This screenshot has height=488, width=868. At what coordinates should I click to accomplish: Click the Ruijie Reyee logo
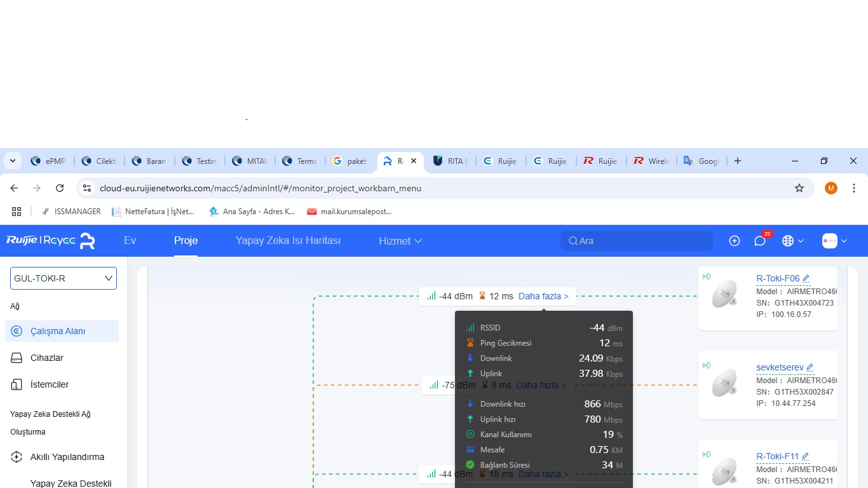click(51, 241)
